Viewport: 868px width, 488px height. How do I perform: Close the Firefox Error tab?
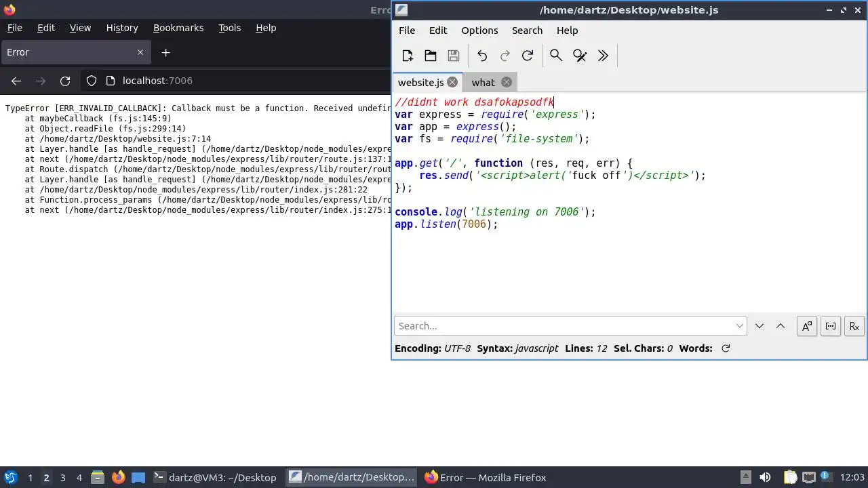coord(140,52)
